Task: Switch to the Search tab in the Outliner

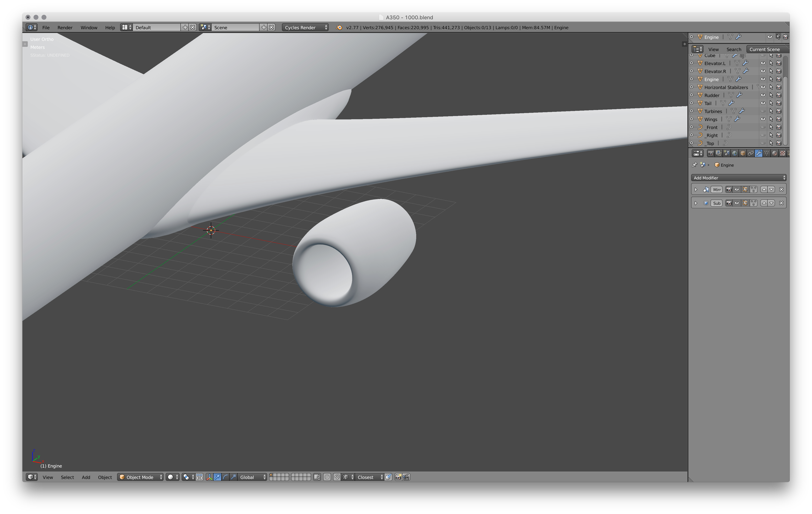Action: point(734,49)
